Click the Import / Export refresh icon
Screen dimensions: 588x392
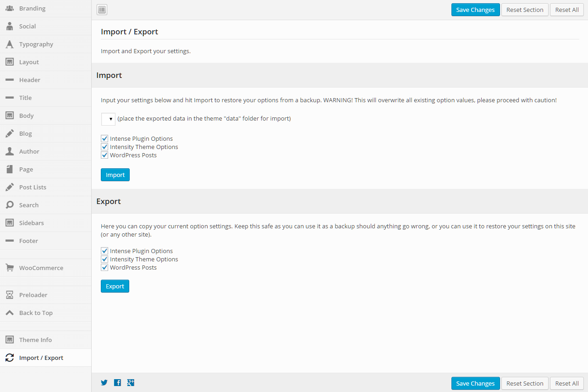coord(10,358)
